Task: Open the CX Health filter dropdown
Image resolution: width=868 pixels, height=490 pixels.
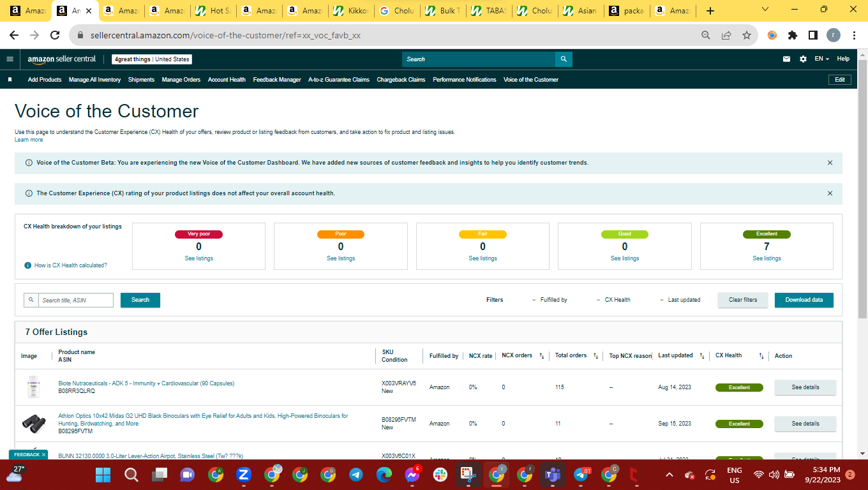Action: [x=613, y=300]
